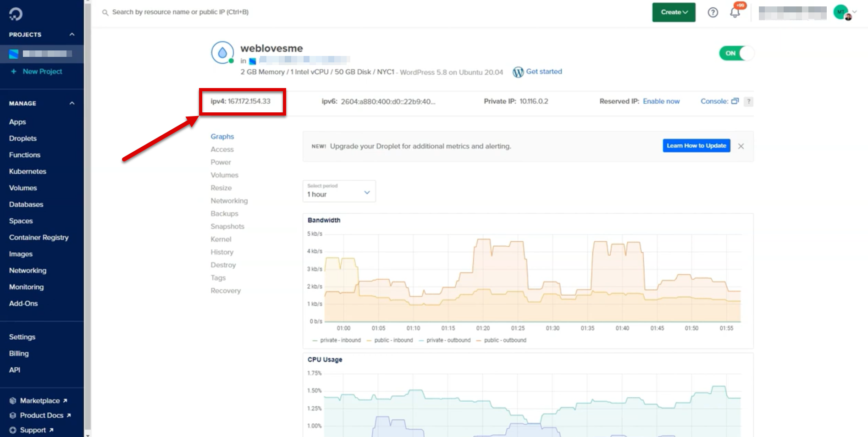Open Droplets in the sidebar
Screen dimensions: 868x437
point(23,138)
